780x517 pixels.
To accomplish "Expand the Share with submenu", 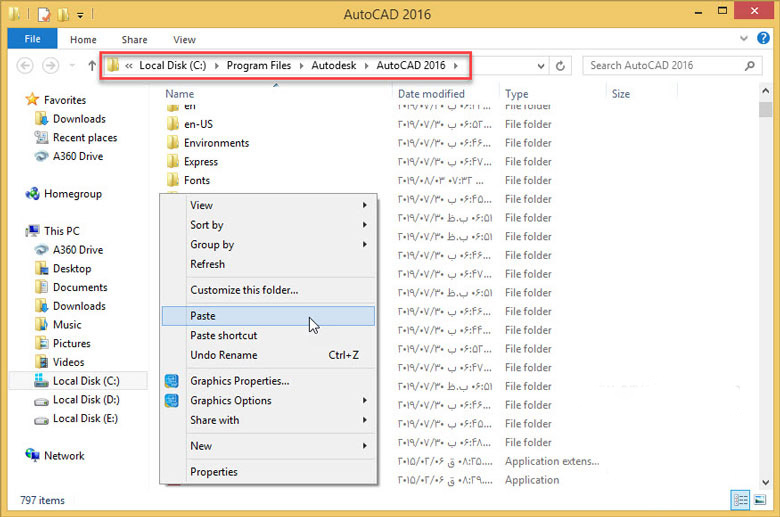I will 268,420.
